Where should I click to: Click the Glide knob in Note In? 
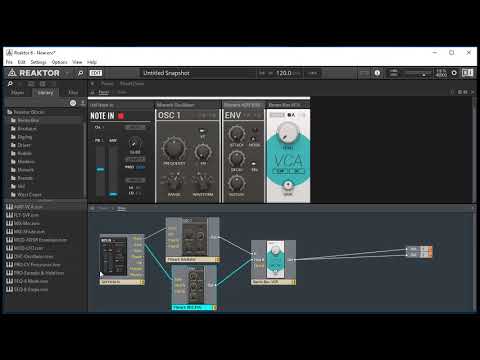135,144
